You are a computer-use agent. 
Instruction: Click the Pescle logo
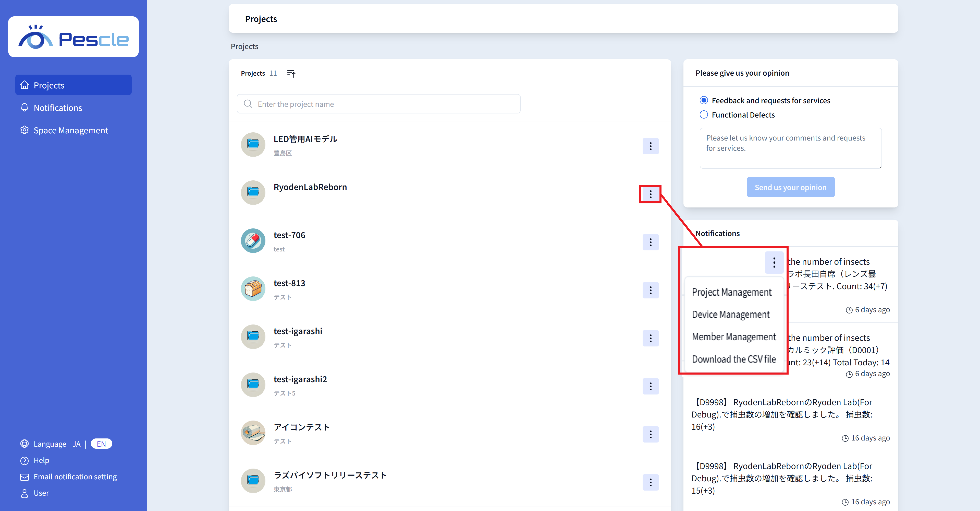[x=73, y=37]
